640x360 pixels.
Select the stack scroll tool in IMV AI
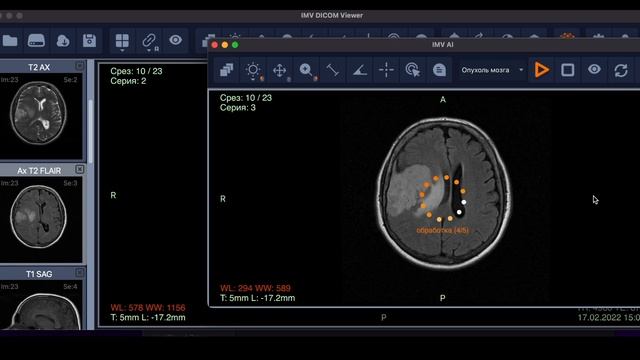[x=226, y=70]
